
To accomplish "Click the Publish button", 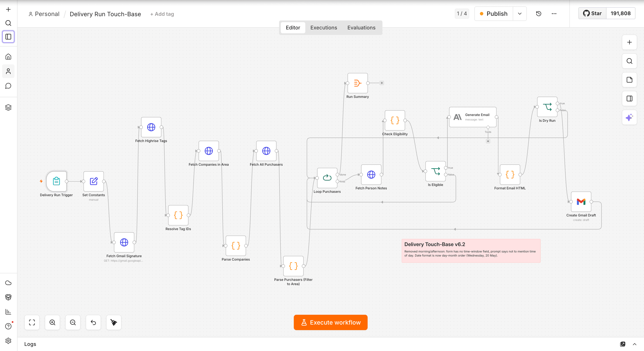I will pos(494,13).
